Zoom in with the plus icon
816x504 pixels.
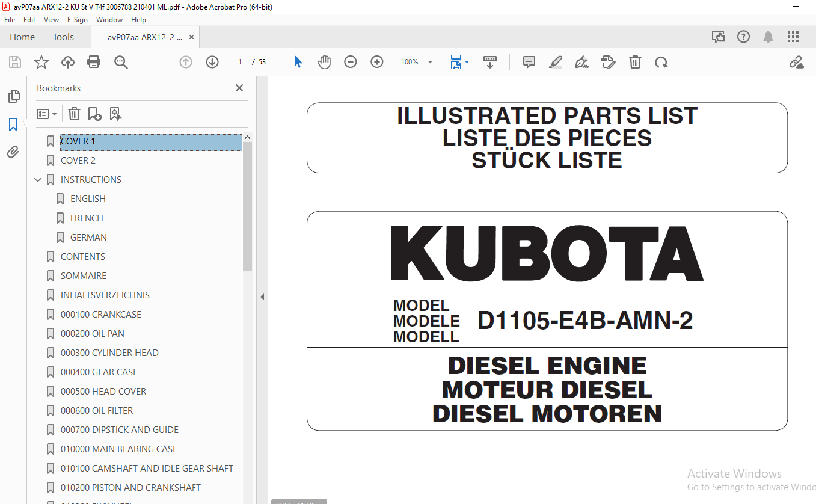coord(377,62)
